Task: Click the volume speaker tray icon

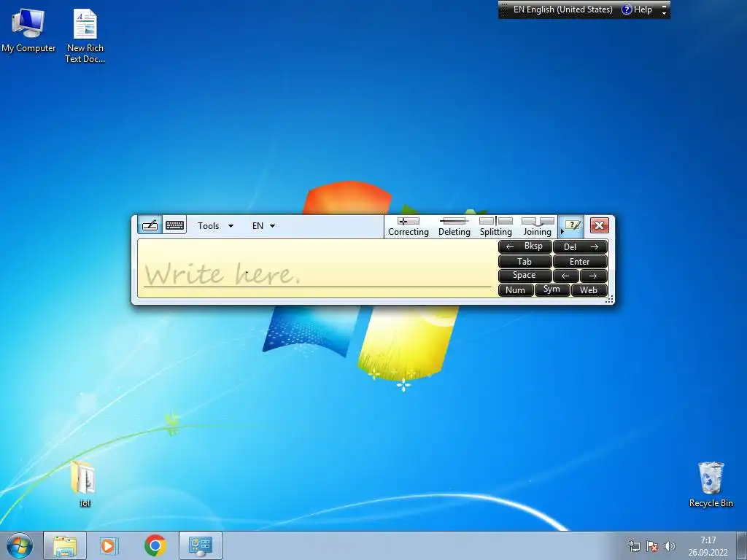Action: [x=670, y=546]
